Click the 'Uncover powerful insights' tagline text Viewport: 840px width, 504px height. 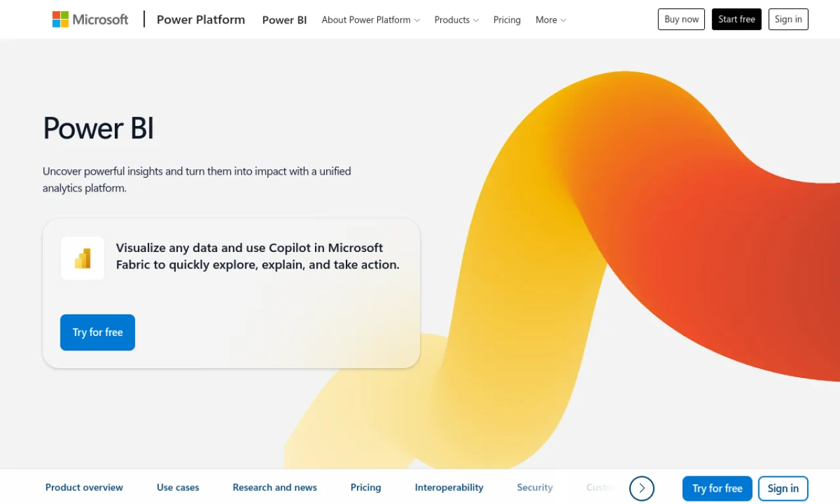click(197, 179)
